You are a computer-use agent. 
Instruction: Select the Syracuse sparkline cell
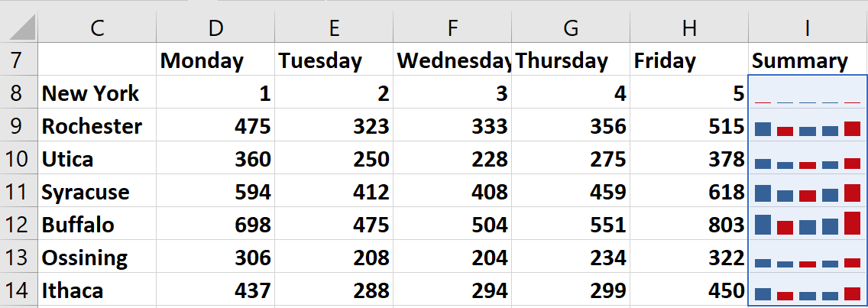(808, 192)
